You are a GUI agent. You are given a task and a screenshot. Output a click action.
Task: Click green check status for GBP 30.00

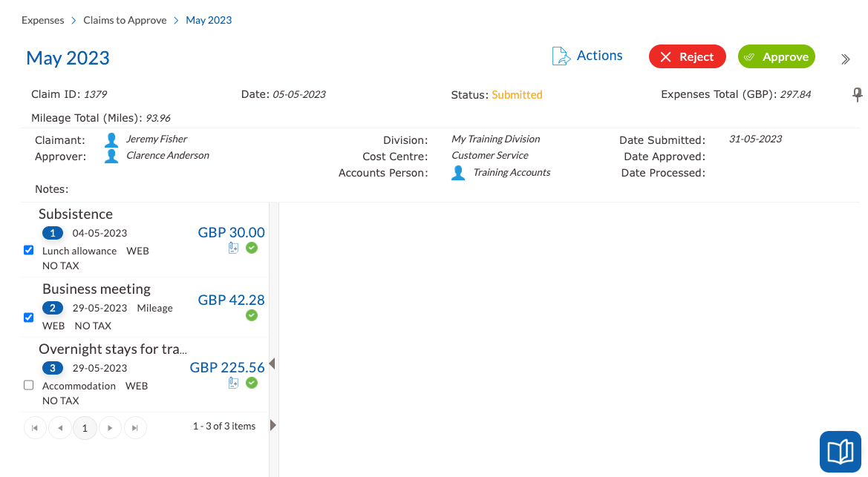[252, 248]
